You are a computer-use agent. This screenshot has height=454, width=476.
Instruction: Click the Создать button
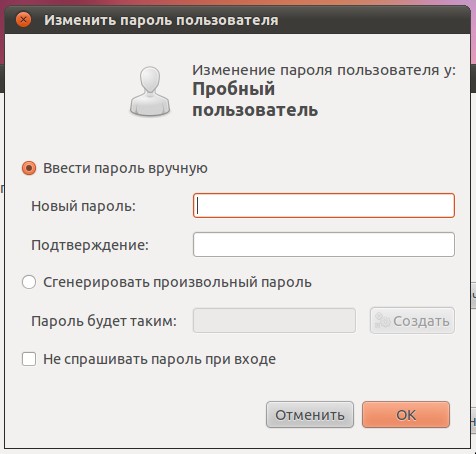point(412,321)
